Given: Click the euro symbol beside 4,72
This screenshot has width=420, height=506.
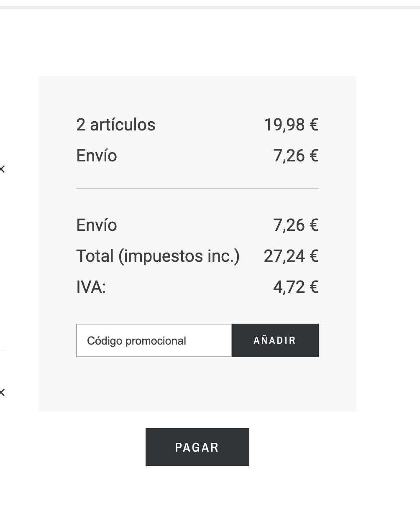Looking at the screenshot, I should pos(314,287).
